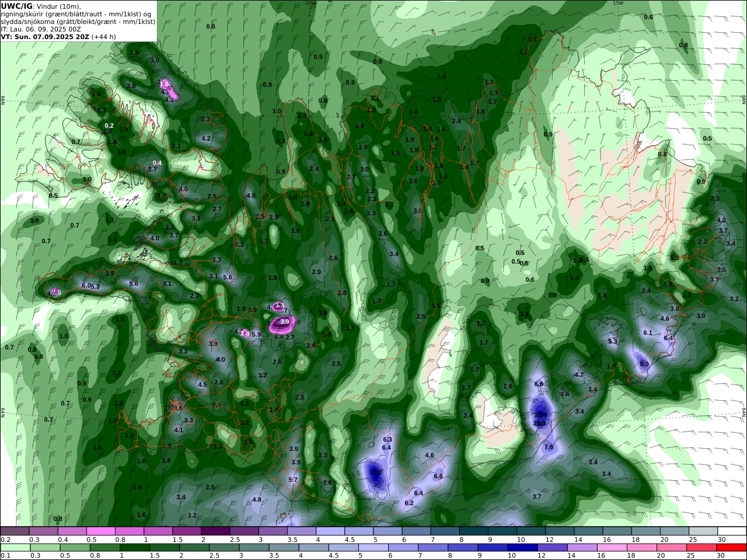Select the rain scale 30 bright red swatch

click(732, 548)
